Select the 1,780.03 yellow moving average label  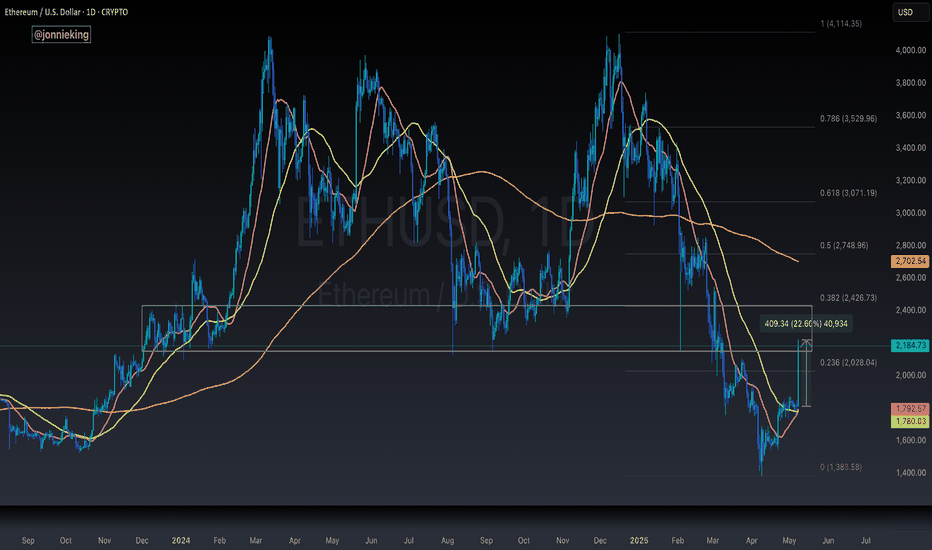pyautogui.click(x=910, y=421)
